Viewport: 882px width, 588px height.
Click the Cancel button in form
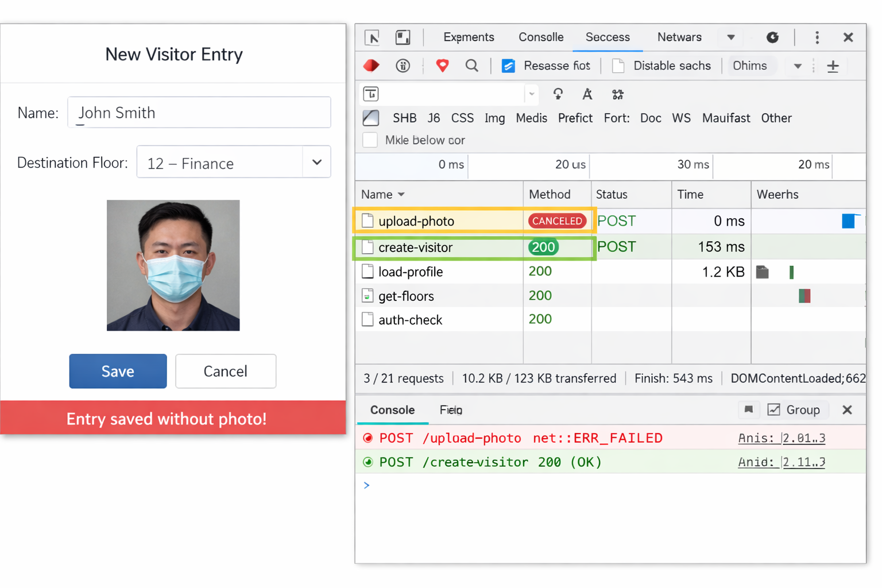(x=225, y=371)
